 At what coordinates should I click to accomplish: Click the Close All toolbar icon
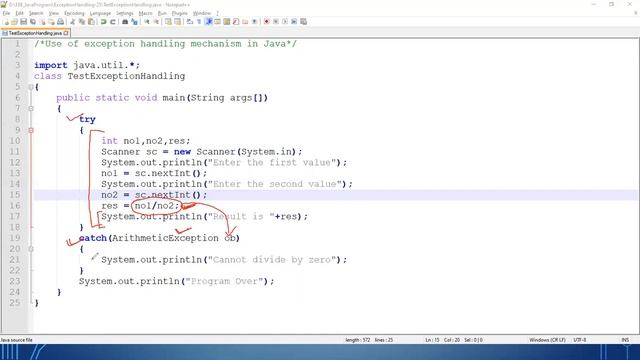(51, 22)
